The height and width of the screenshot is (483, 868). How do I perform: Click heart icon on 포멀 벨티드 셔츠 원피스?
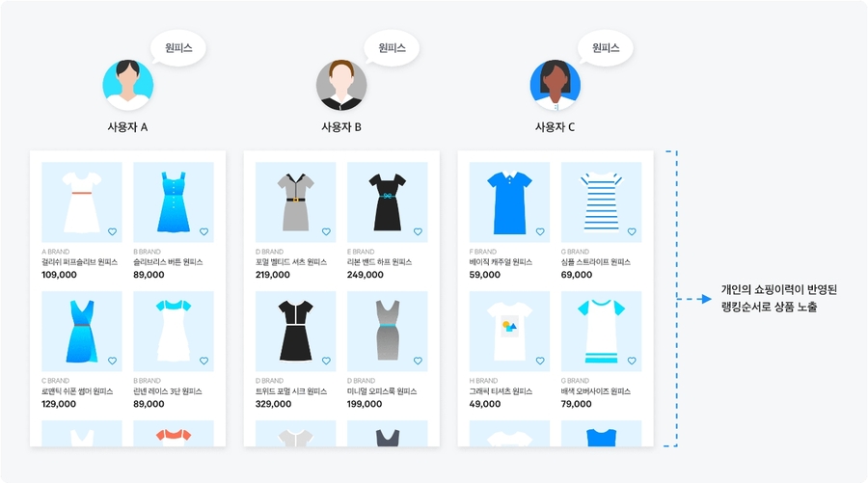[x=326, y=231]
